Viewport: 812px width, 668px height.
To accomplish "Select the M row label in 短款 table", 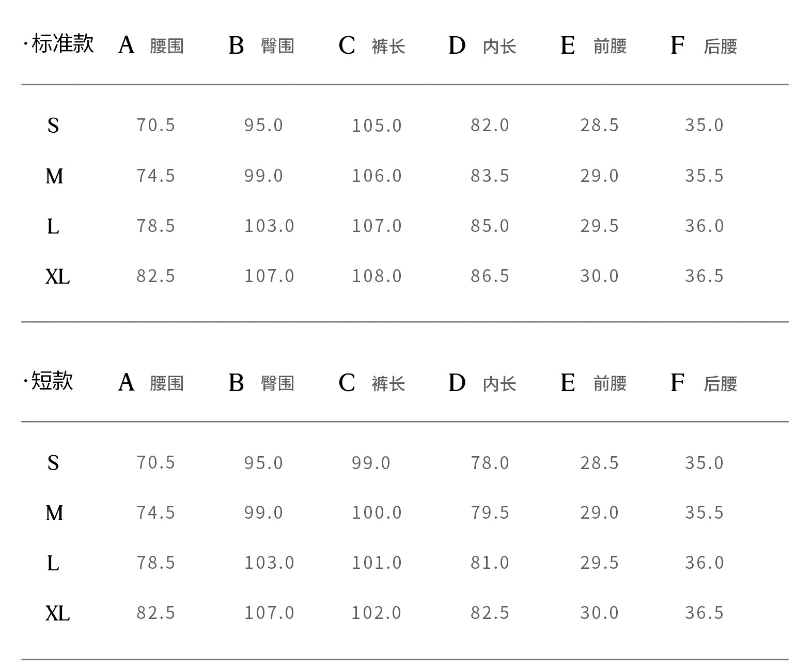I will [x=54, y=513].
